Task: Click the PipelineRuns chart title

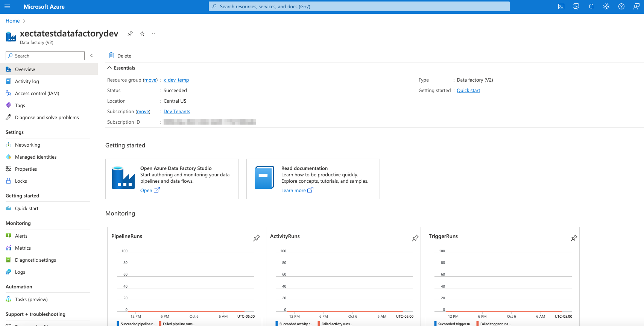Action: pyautogui.click(x=127, y=236)
